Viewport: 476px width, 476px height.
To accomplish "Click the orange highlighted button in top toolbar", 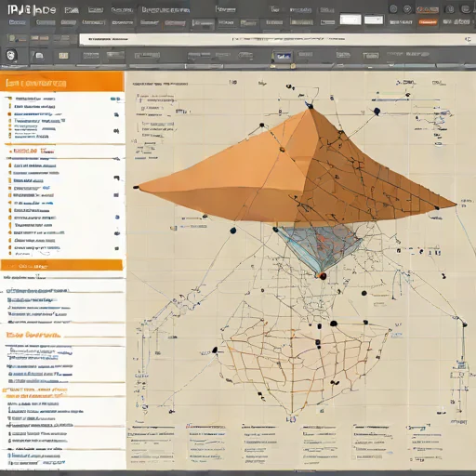I will pos(428,22).
